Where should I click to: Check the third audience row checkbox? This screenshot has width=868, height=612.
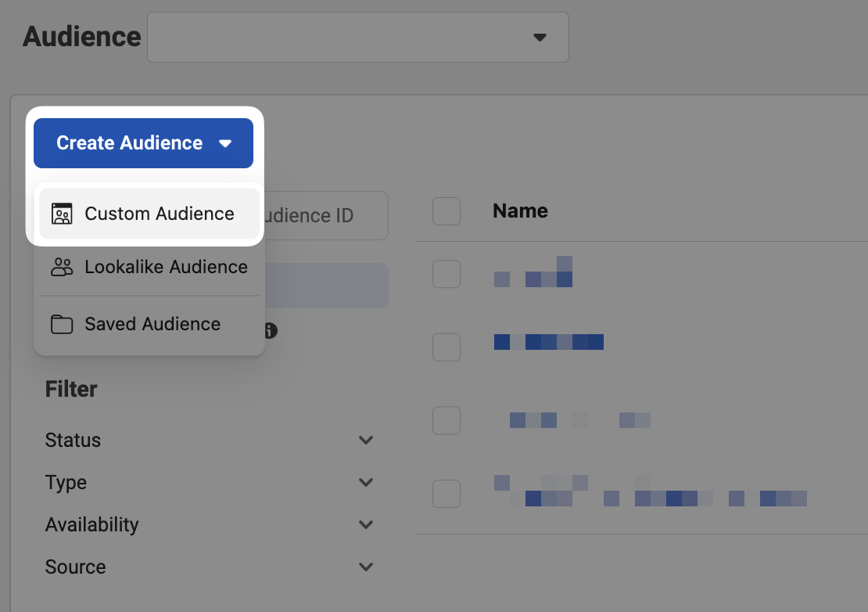447,420
